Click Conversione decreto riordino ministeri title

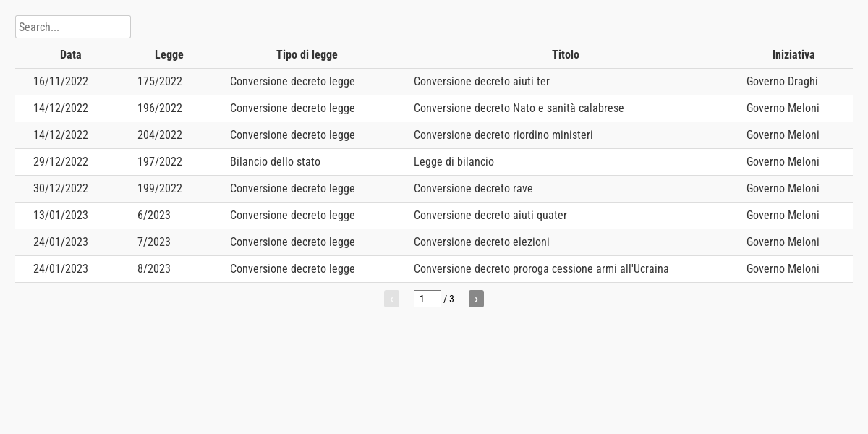503,135
